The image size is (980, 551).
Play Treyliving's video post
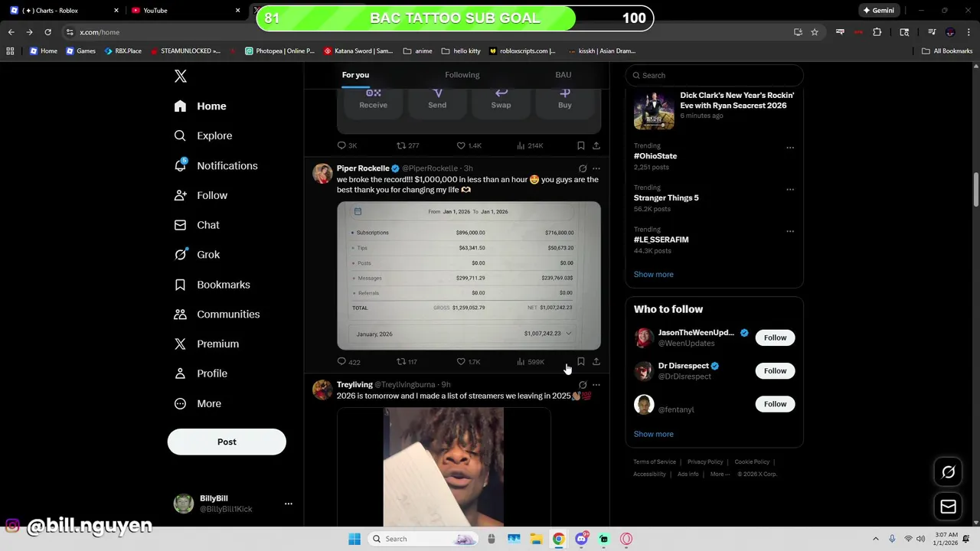click(444, 467)
